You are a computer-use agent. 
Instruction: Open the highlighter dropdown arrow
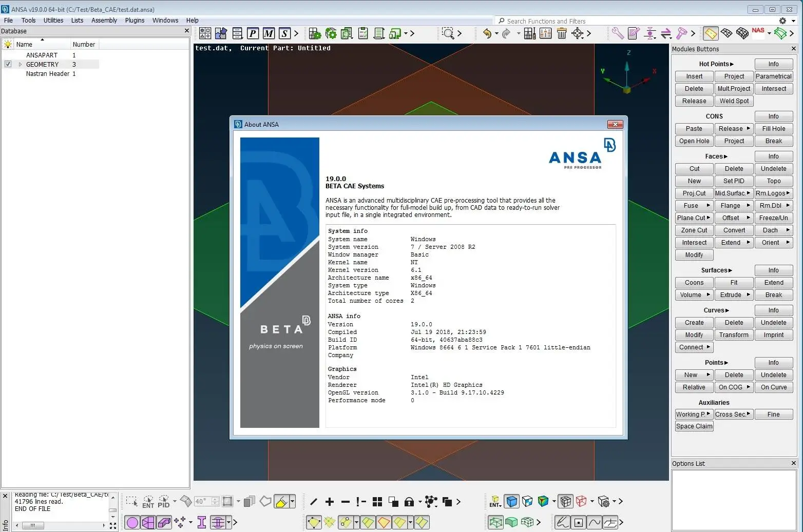293,502
